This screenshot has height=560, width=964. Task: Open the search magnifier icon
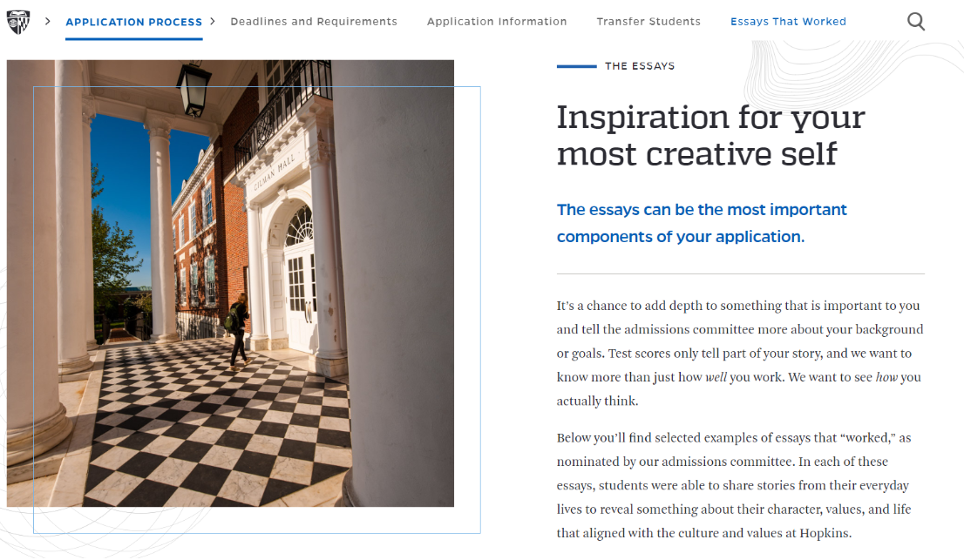tap(916, 22)
